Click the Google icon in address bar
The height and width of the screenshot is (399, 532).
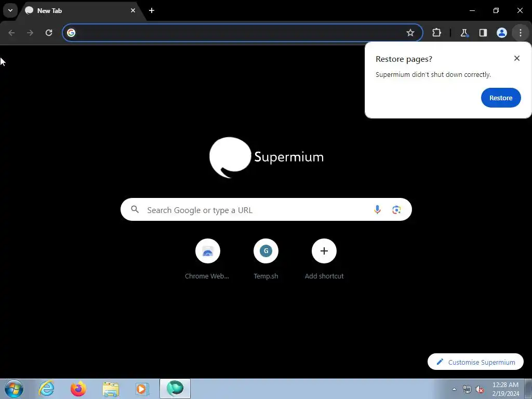pyautogui.click(x=71, y=33)
